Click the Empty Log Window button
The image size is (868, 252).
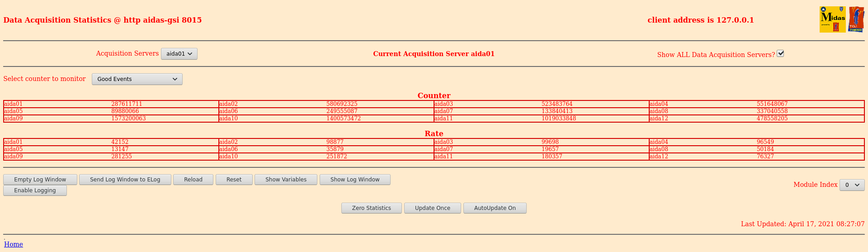40,180
